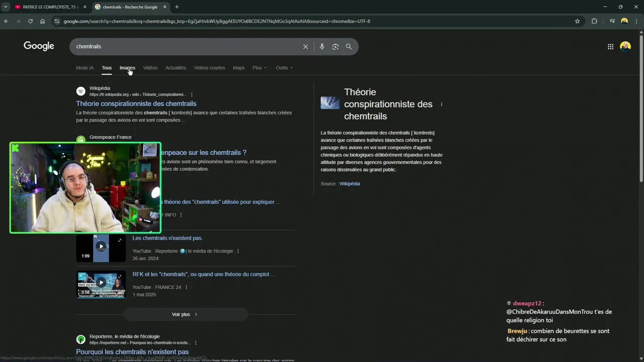The width and height of the screenshot is (644, 362).
Task: Open Théorie conspirationniste des chemtrails link
Action: coord(136,104)
